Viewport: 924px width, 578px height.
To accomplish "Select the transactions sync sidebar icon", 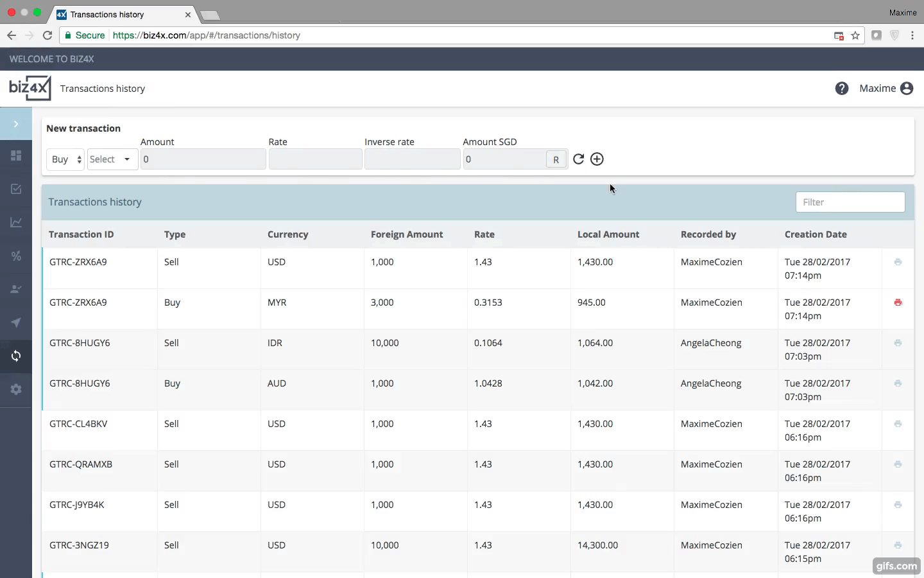I will pos(16,356).
